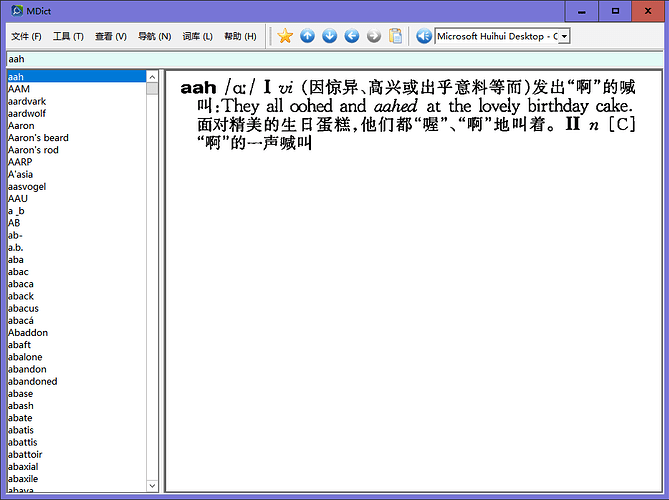Click the word list scroll up arrow

[x=152, y=77]
